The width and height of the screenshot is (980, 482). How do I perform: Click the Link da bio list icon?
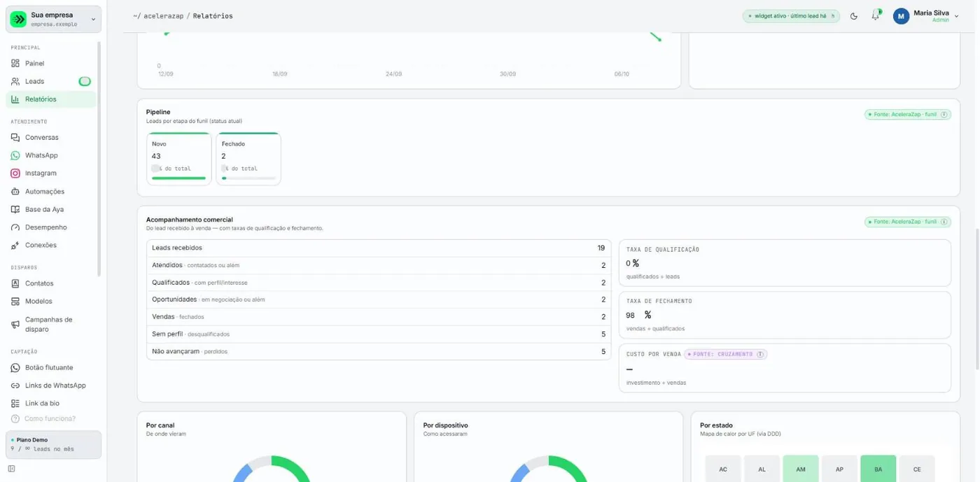pyautogui.click(x=15, y=404)
